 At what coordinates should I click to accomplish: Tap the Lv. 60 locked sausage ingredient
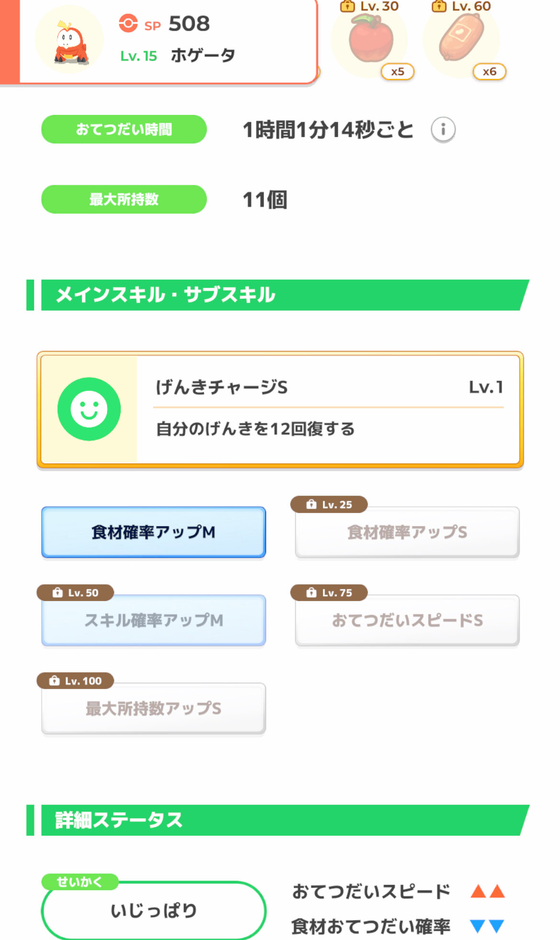462,39
